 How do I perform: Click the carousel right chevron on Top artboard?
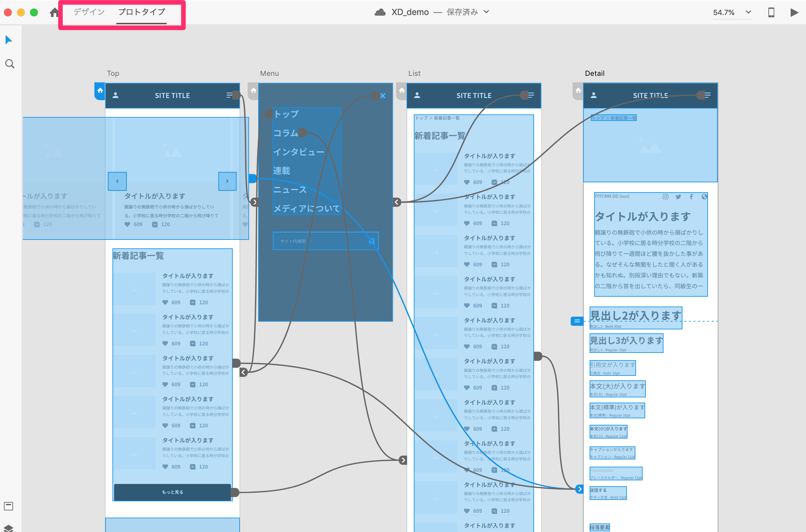pyautogui.click(x=227, y=181)
